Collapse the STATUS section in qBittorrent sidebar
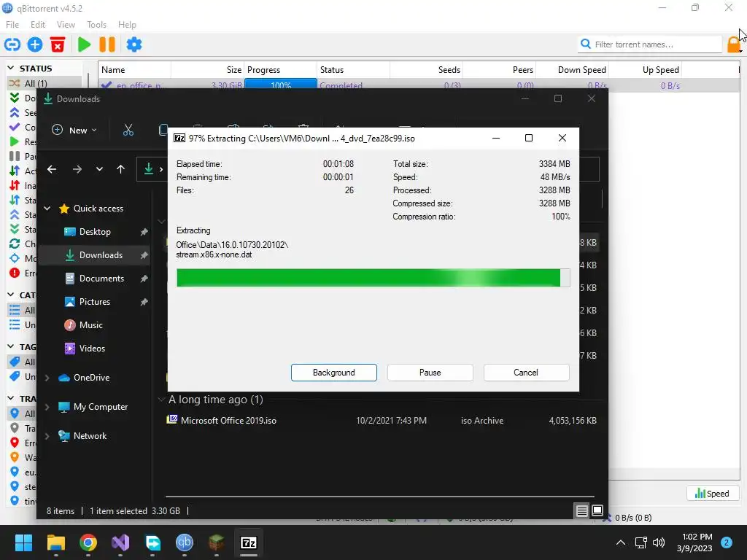The image size is (747, 560). (11, 68)
